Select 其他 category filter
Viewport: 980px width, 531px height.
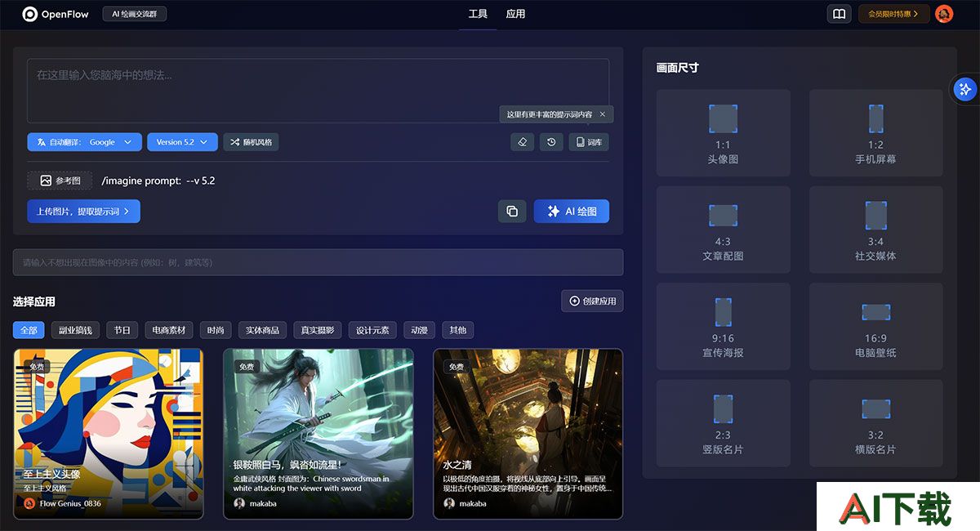458,330
